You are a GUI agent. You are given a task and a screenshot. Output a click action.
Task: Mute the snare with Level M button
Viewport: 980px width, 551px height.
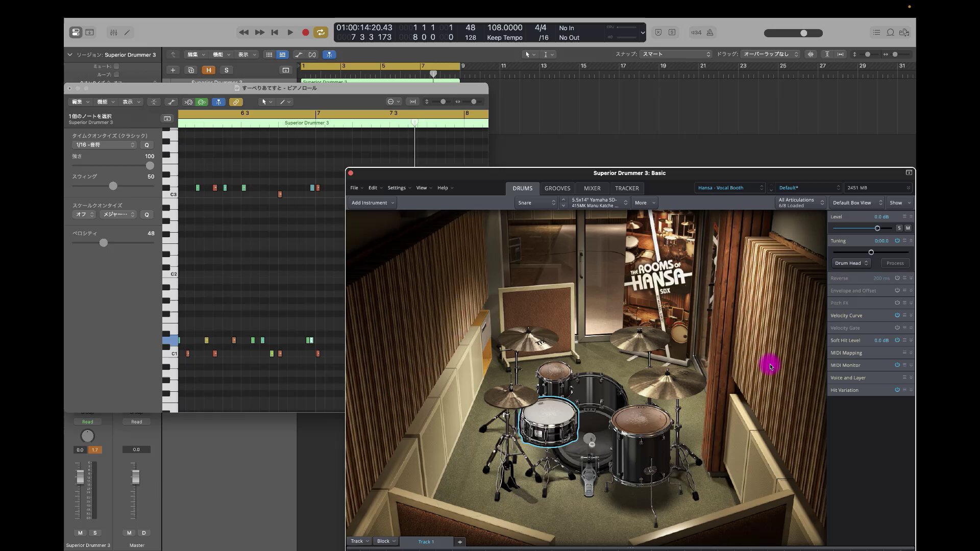pyautogui.click(x=908, y=228)
